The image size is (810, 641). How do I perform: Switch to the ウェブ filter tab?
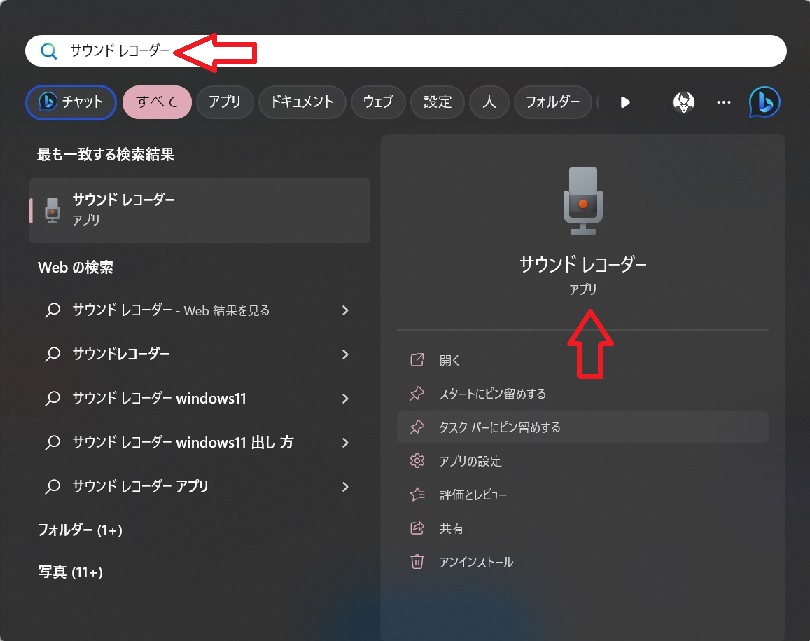point(378,102)
